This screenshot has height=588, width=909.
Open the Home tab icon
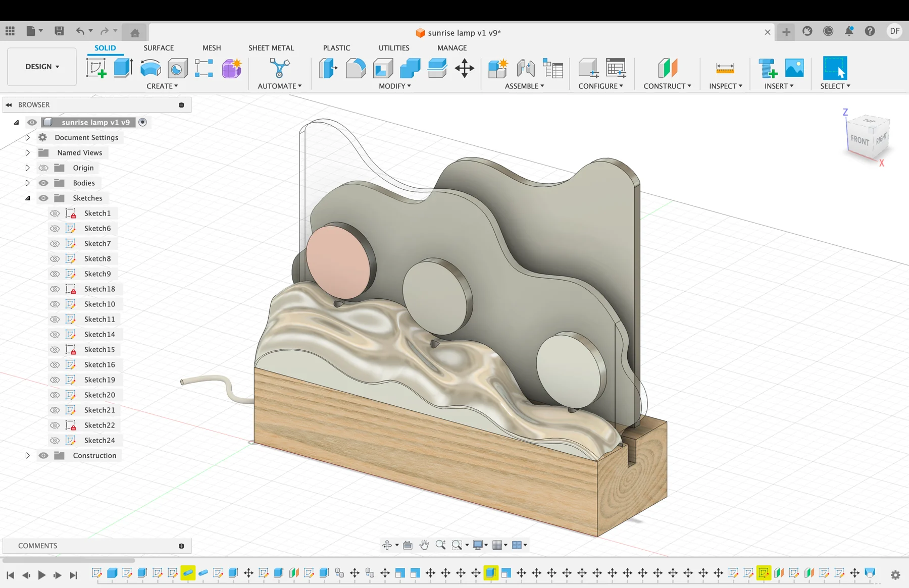pos(135,33)
